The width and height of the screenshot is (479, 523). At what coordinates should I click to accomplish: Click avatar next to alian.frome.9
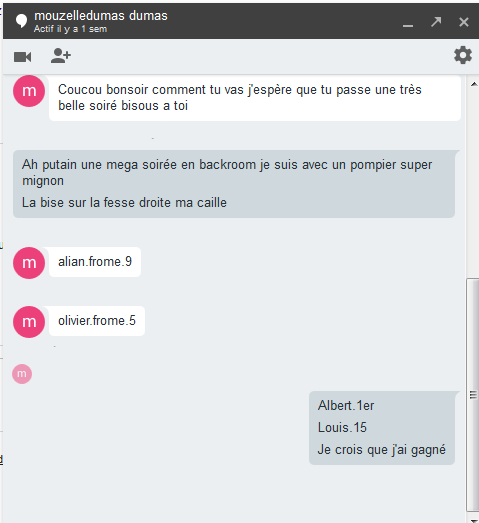click(x=29, y=263)
